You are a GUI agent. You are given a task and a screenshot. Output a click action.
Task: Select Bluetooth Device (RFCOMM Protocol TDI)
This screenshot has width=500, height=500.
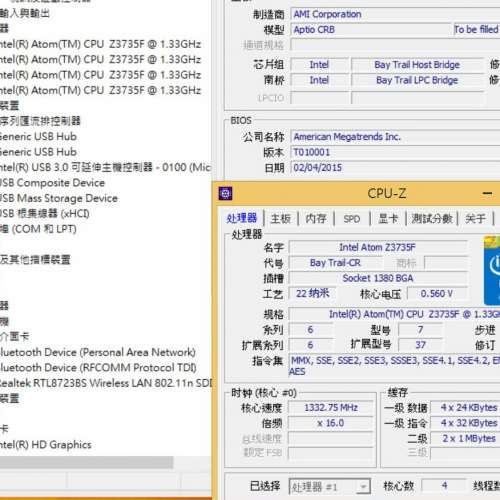(98, 367)
